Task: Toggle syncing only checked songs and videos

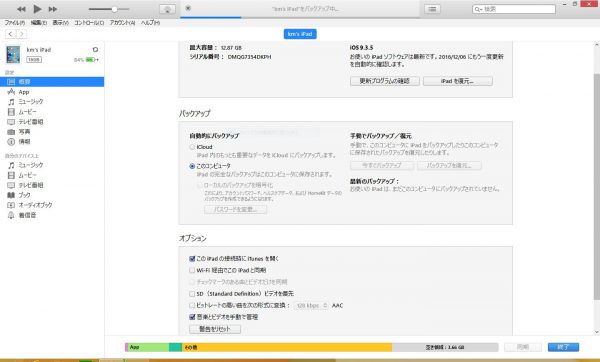Action: pos(192,282)
